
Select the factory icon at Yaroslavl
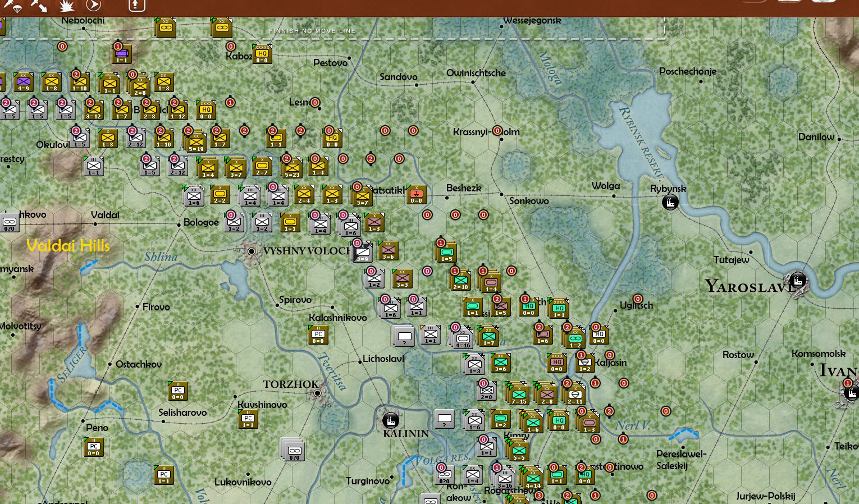click(x=797, y=280)
